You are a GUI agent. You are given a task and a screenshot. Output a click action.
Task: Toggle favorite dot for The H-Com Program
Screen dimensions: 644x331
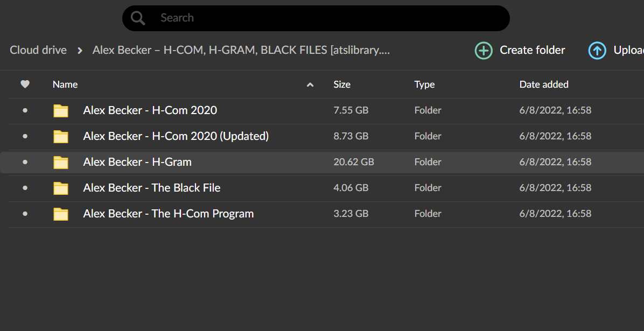point(25,214)
